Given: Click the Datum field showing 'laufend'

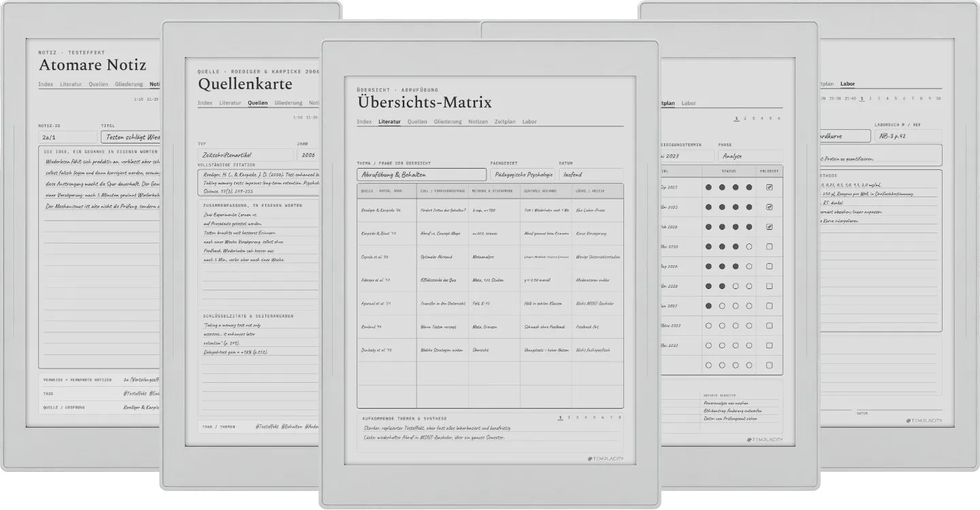Looking at the screenshot, I should click(x=591, y=175).
